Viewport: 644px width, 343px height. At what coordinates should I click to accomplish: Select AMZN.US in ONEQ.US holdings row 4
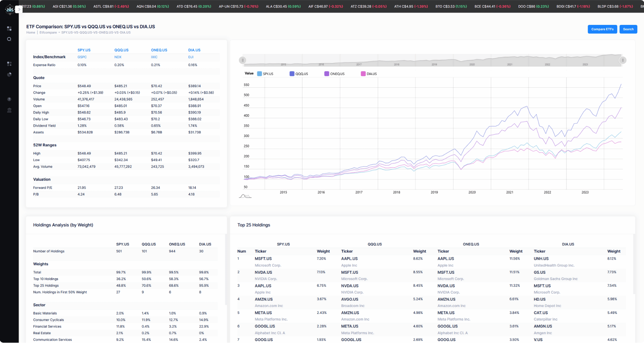tap(446, 299)
